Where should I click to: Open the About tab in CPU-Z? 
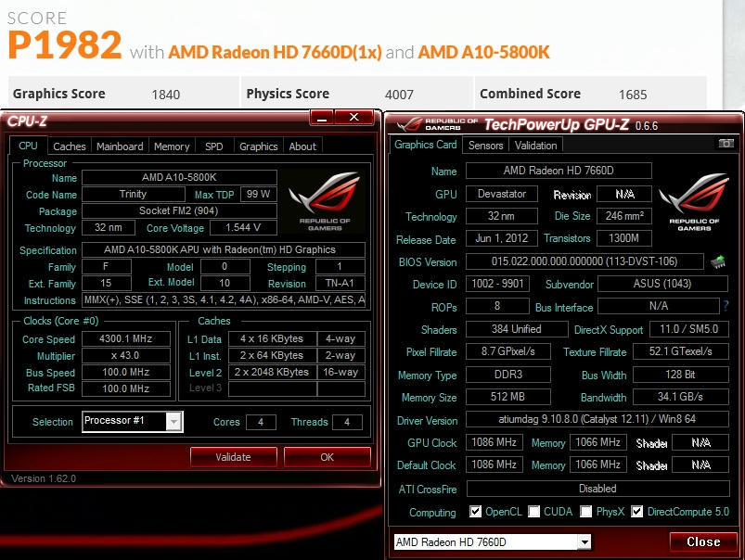point(302,146)
